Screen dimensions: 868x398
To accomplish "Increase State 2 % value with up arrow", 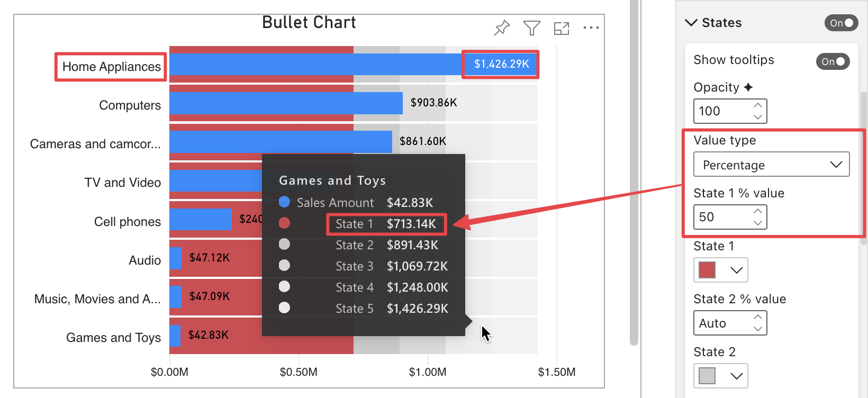I will click(x=758, y=317).
